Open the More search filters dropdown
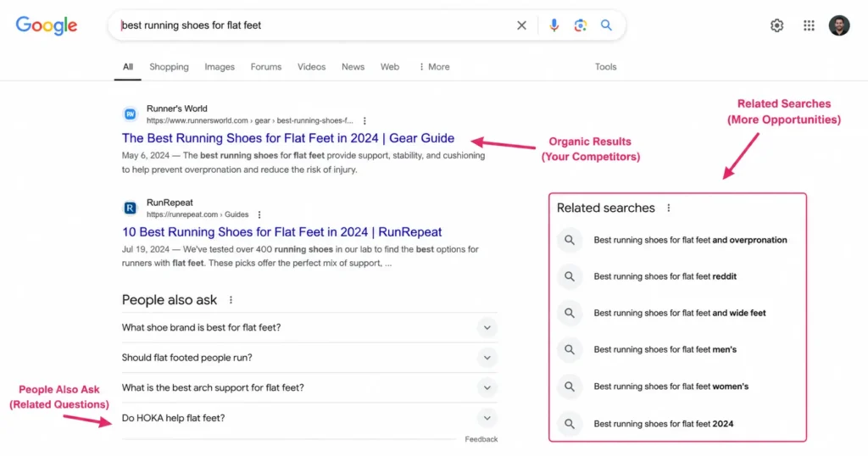This screenshot has width=868, height=456. point(434,67)
